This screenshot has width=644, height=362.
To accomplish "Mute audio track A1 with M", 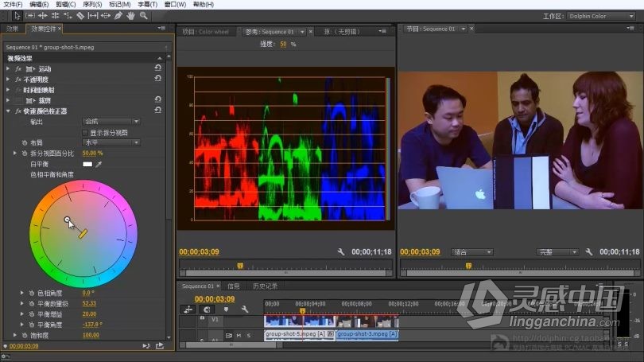I will [x=239, y=335].
